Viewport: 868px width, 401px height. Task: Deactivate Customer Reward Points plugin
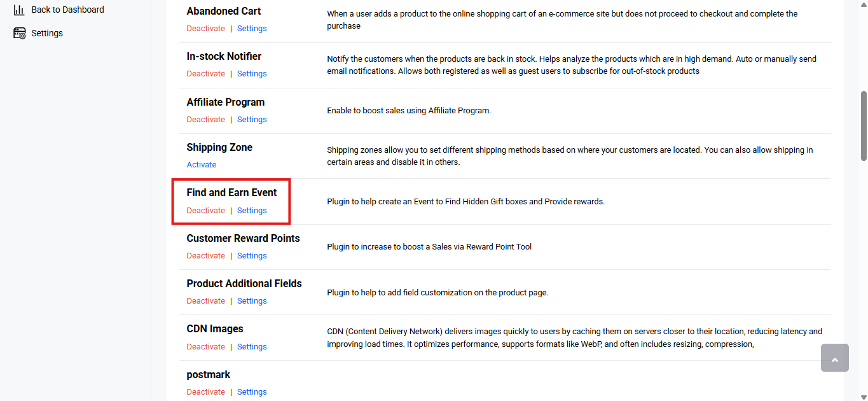(205, 256)
